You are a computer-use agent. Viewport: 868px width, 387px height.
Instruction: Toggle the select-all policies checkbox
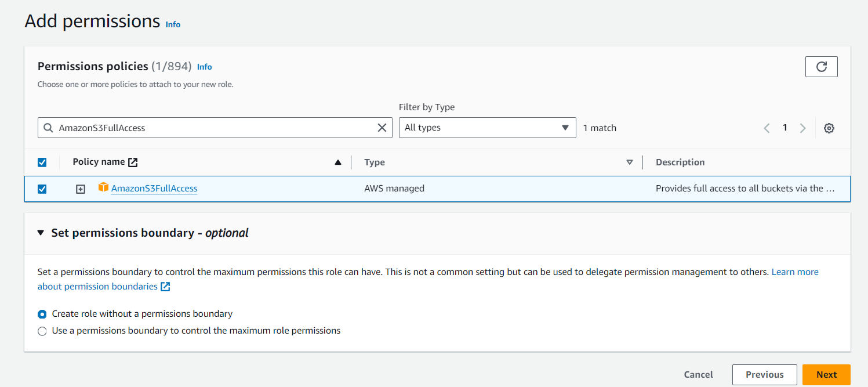42,162
